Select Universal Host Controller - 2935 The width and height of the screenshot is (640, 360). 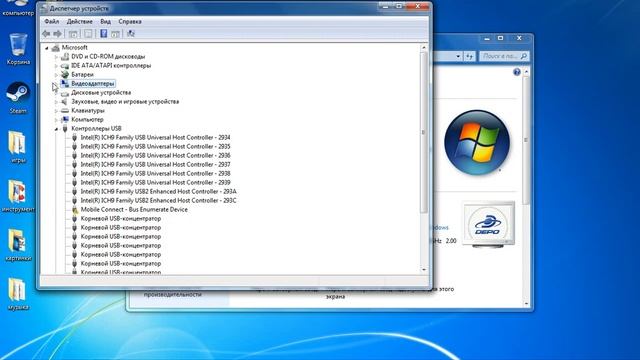coord(156,147)
